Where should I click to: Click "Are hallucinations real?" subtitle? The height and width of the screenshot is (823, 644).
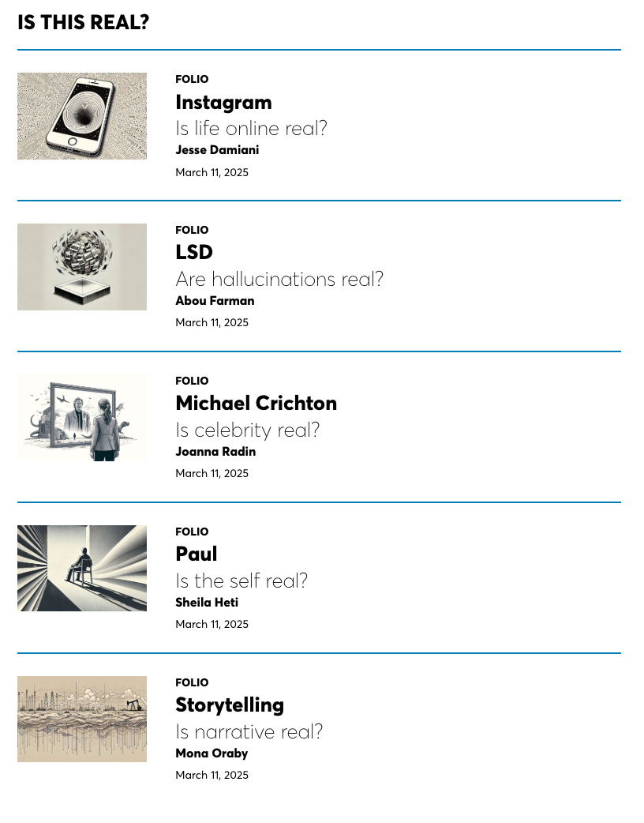point(279,279)
